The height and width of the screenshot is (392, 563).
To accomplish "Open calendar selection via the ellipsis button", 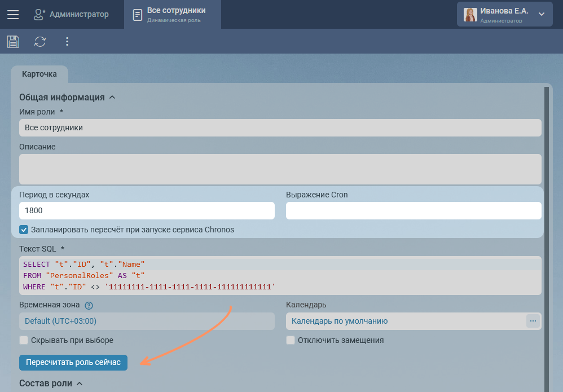I will click(x=533, y=321).
